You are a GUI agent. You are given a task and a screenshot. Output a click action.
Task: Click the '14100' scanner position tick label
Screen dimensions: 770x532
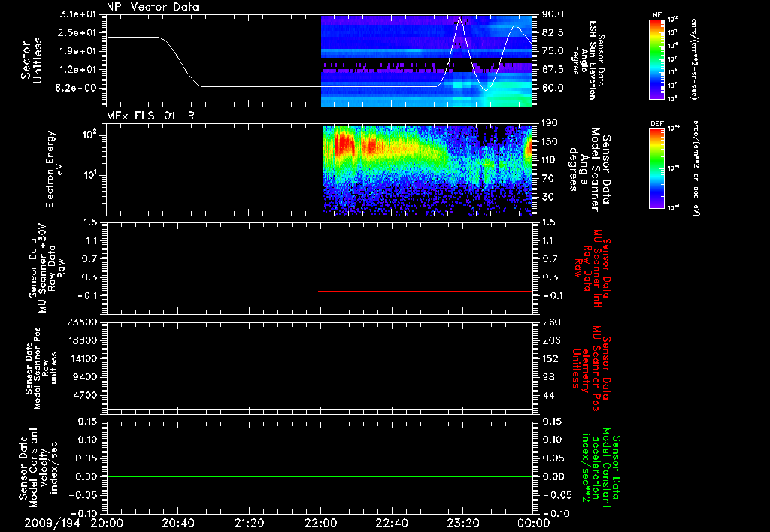tap(81, 358)
